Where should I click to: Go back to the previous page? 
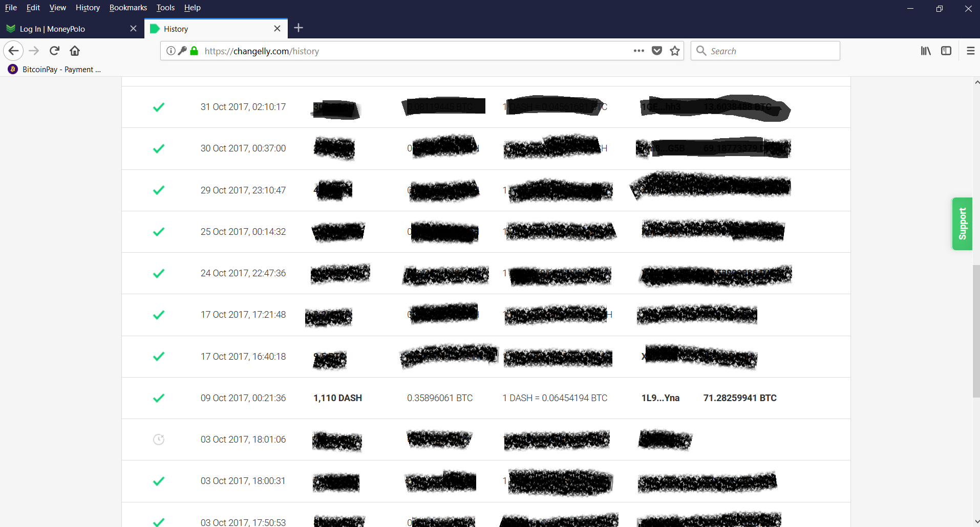tap(13, 51)
